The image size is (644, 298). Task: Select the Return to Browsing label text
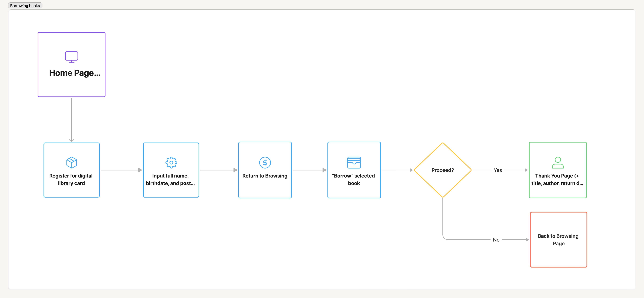point(265,176)
